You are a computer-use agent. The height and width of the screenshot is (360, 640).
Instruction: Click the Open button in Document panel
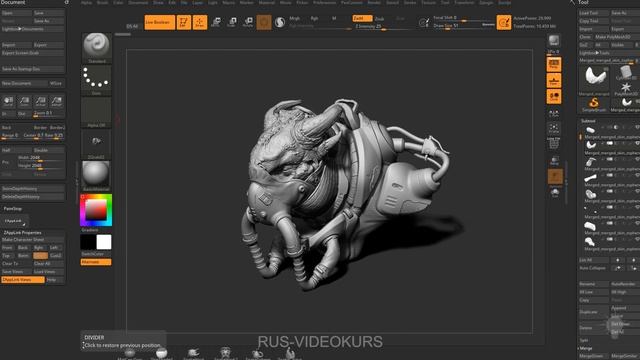pyautogui.click(x=16, y=13)
